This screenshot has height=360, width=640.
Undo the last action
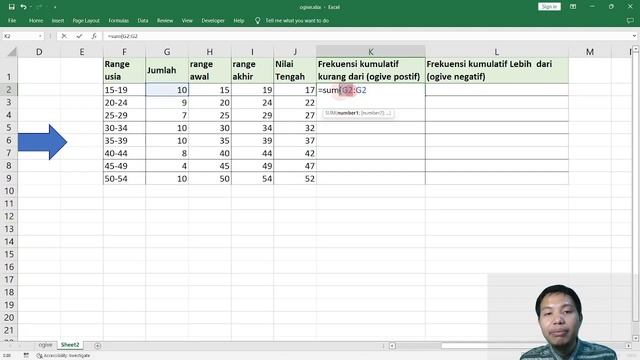[23, 7]
